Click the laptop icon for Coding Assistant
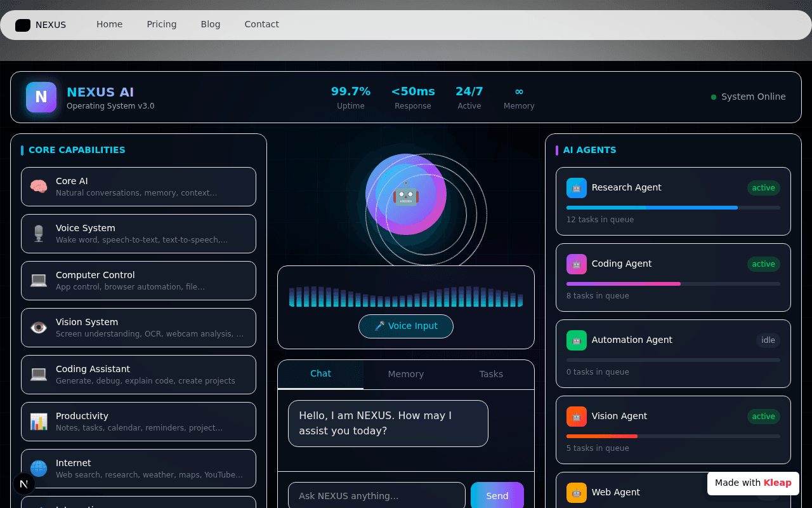 [39, 375]
